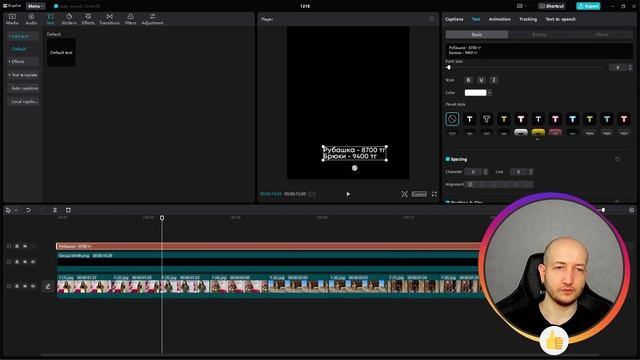
Task: Select the Text tool in top toolbar
Action: pos(50,19)
